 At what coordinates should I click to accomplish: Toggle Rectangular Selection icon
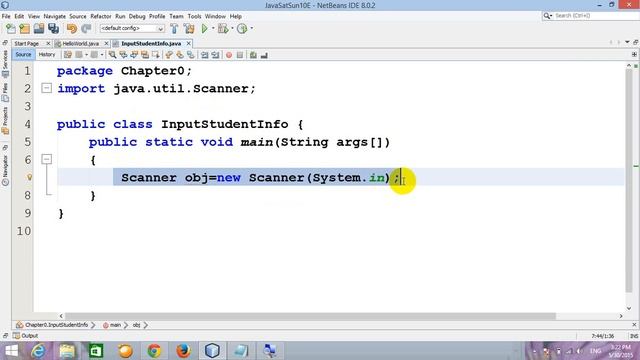[x=156, y=55]
